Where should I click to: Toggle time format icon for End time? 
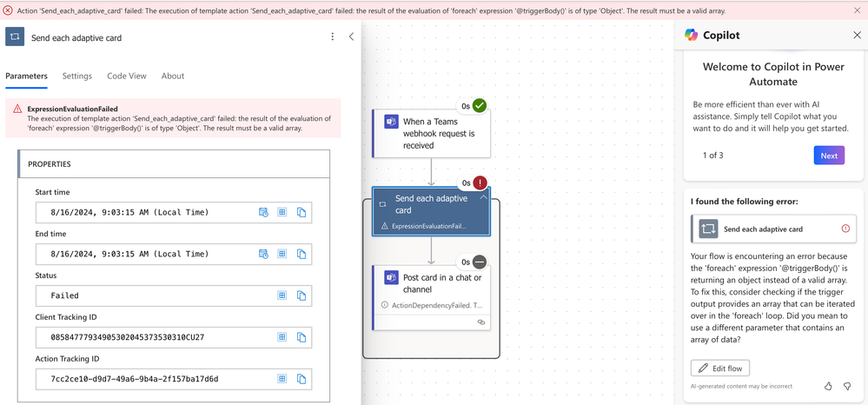[263, 254]
